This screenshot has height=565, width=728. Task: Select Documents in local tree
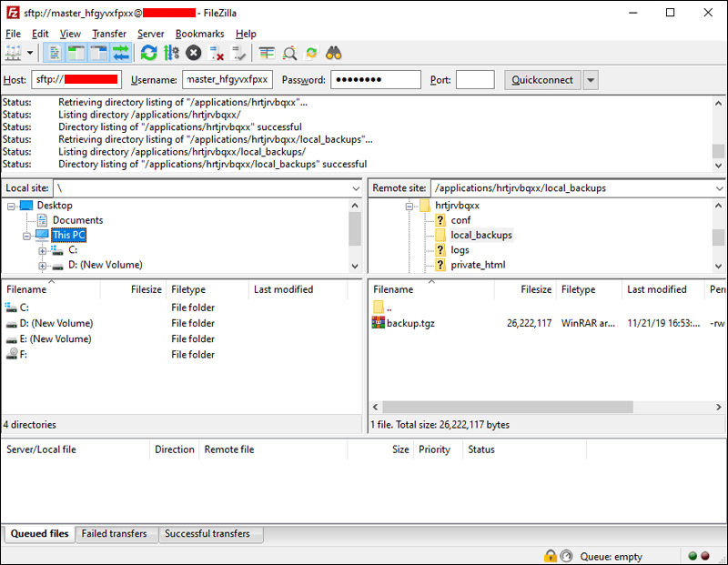(77, 220)
